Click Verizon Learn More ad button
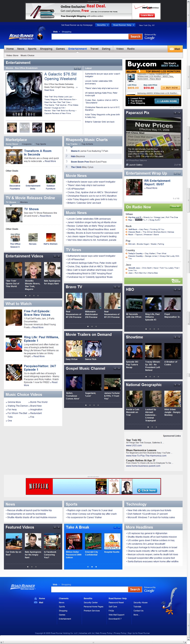 point(147,15)
